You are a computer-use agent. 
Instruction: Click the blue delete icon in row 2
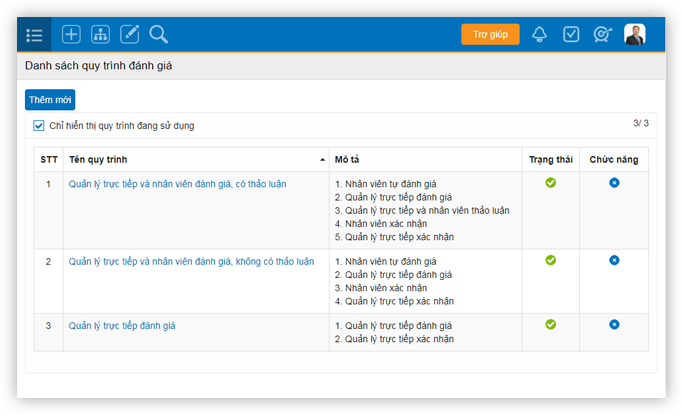pyautogui.click(x=614, y=260)
